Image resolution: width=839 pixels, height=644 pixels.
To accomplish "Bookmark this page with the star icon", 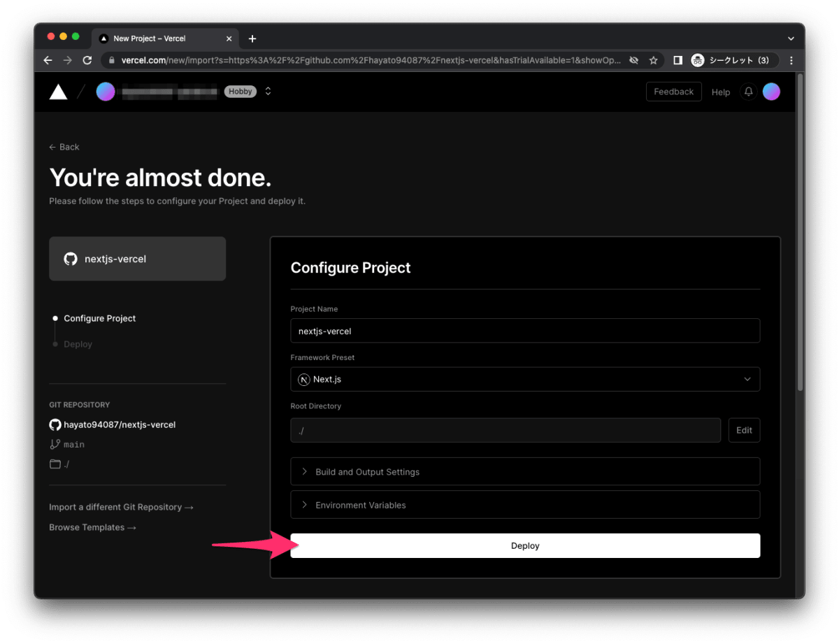I will point(653,61).
